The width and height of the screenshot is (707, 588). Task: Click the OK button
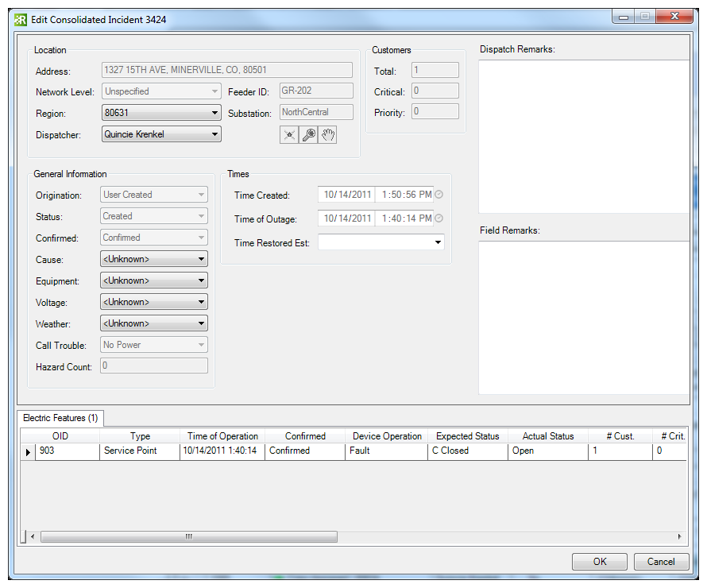click(599, 562)
